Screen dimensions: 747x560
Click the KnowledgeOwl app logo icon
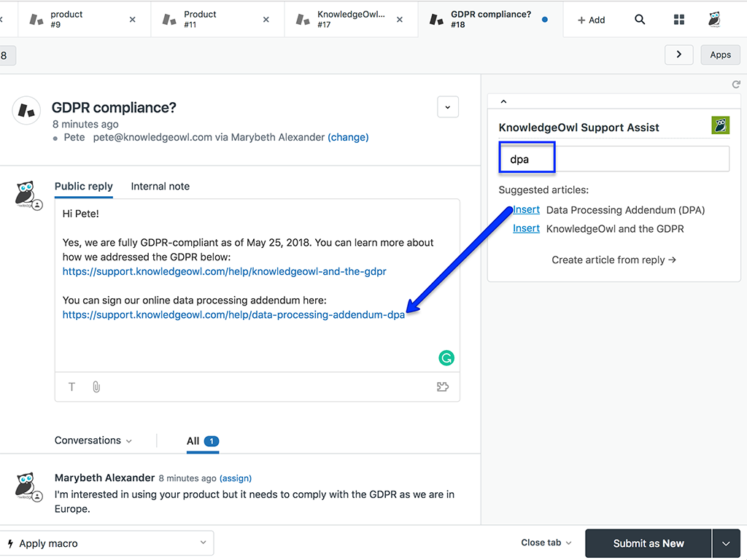(720, 125)
